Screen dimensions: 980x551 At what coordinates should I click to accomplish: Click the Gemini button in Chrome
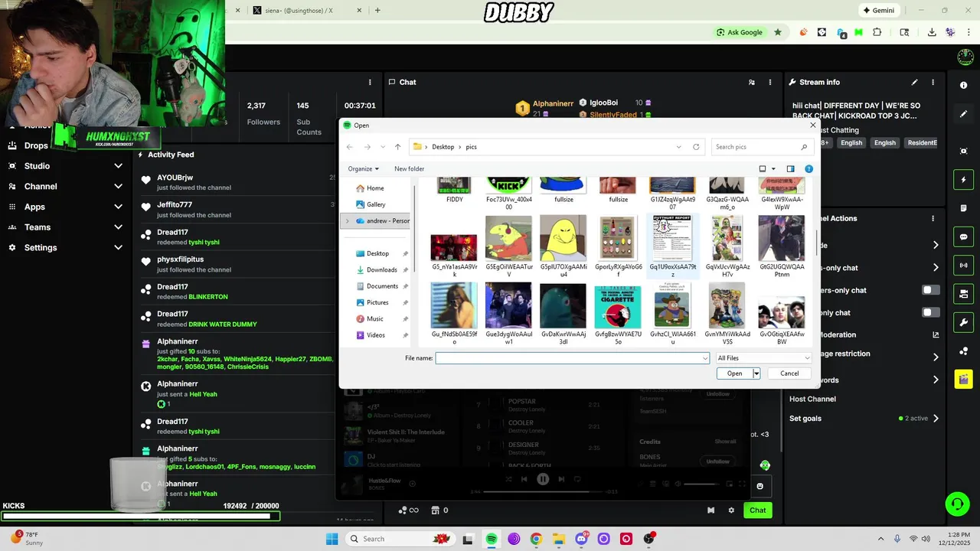click(x=878, y=10)
